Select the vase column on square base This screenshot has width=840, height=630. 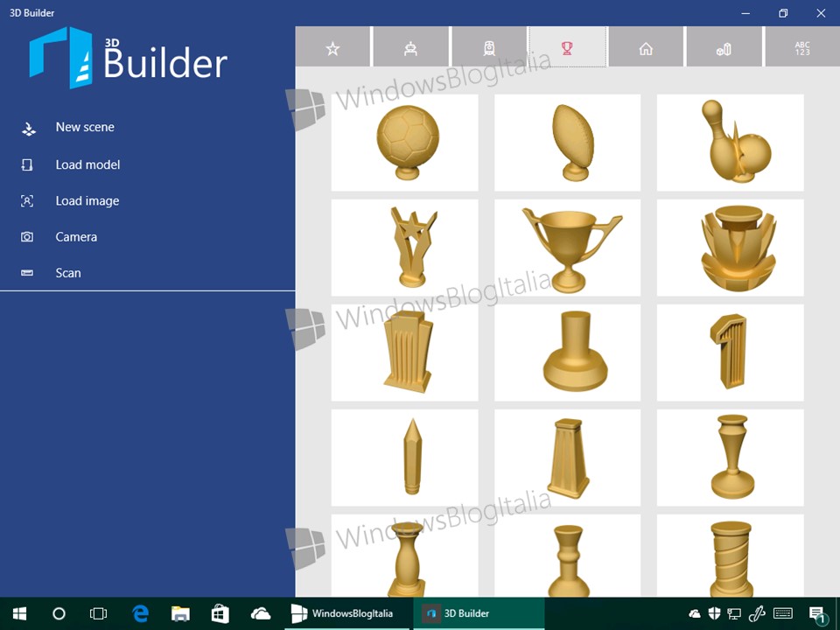pyautogui.click(x=404, y=556)
